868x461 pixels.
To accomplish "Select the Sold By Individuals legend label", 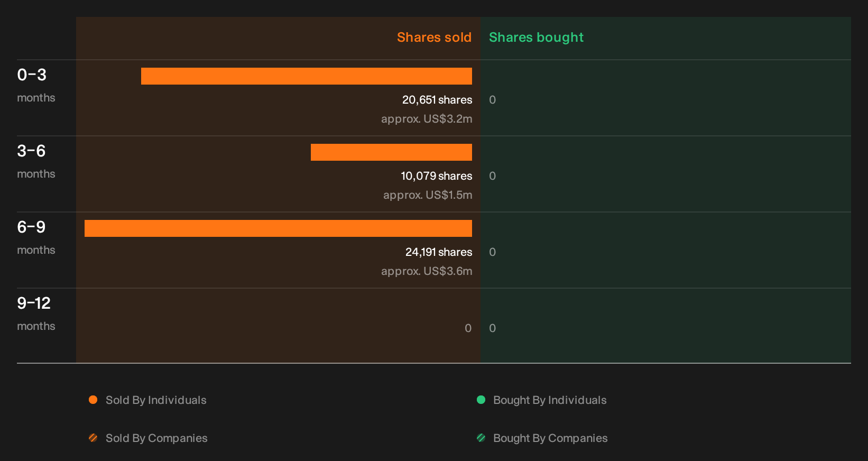I will (156, 400).
